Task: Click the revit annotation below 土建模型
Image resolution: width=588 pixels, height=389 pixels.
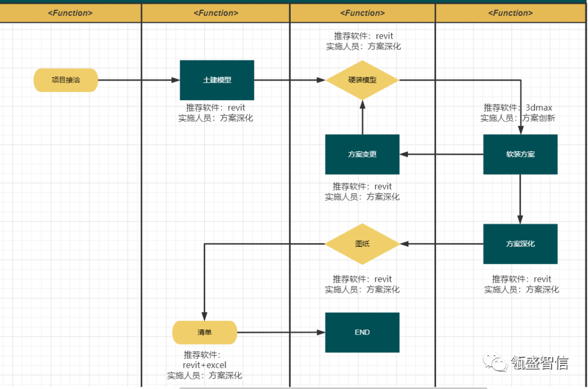Action: pyautogui.click(x=216, y=113)
